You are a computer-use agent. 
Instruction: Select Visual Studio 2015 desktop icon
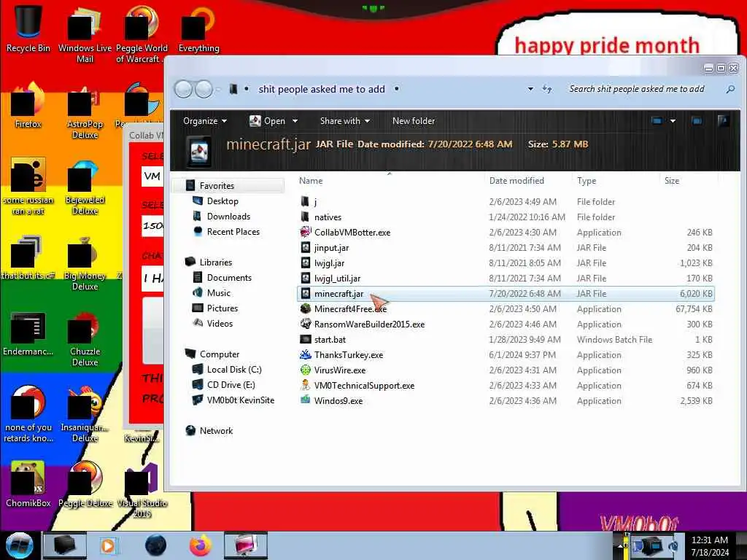[x=142, y=489]
